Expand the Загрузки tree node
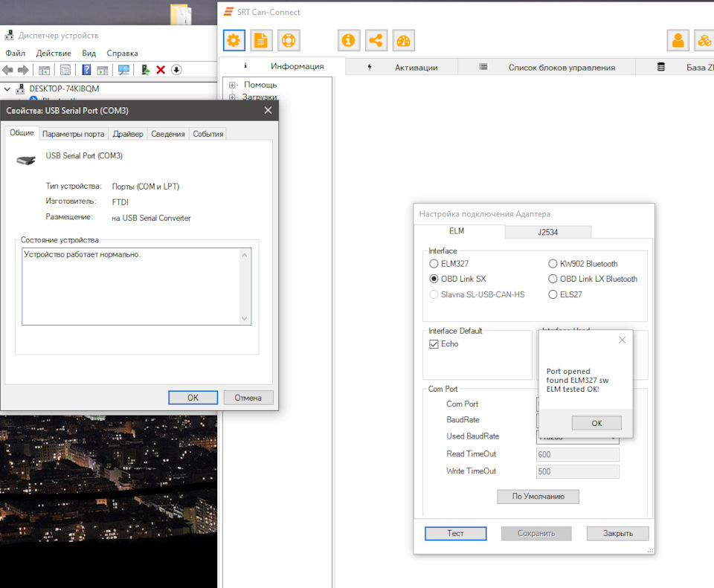Screen dimensions: 714x588 (x=232, y=97)
